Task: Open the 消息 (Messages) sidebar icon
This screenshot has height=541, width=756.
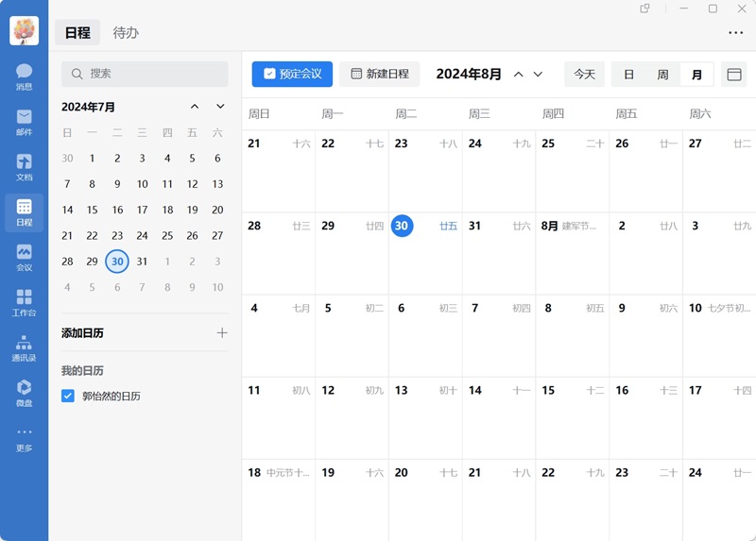Action: pos(24,76)
